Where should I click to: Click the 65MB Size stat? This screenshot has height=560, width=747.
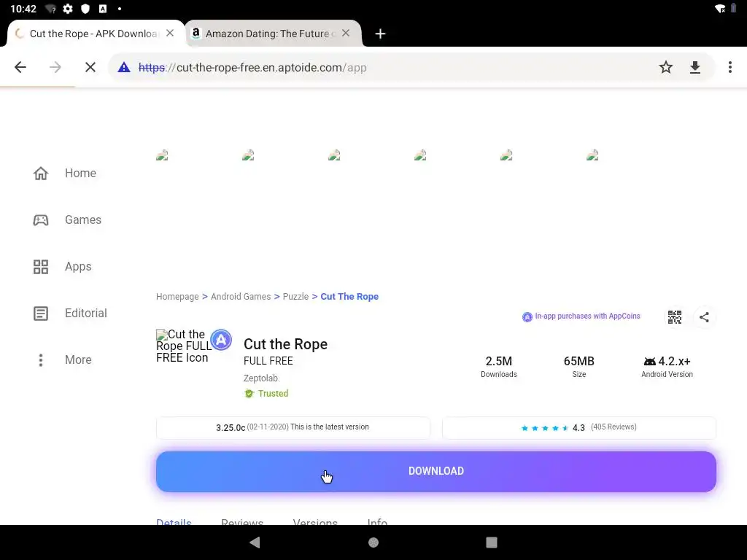tap(578, 367)
